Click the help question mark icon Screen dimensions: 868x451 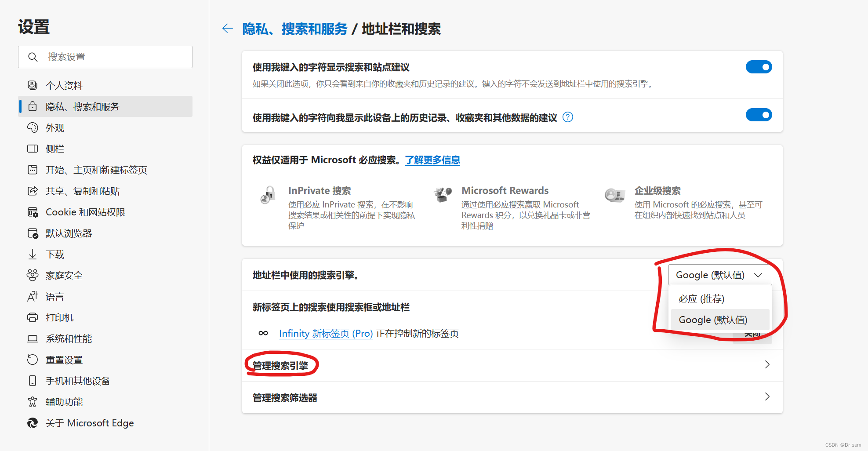point(568,117)
